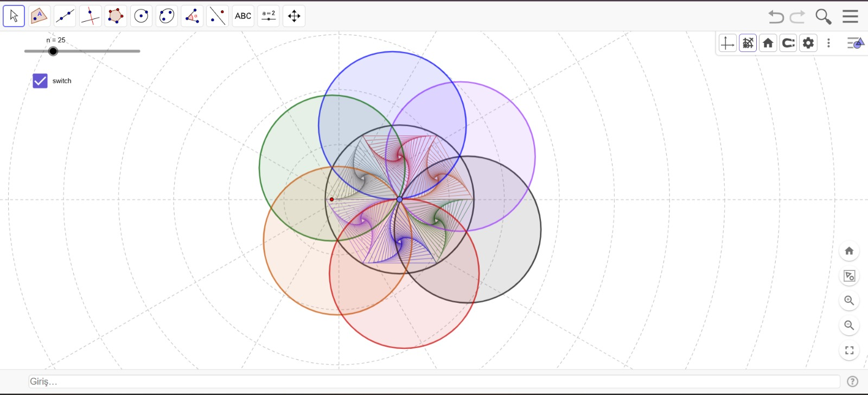
Task: Click the round home button by the zoom controls
Action: coord(850,251)
